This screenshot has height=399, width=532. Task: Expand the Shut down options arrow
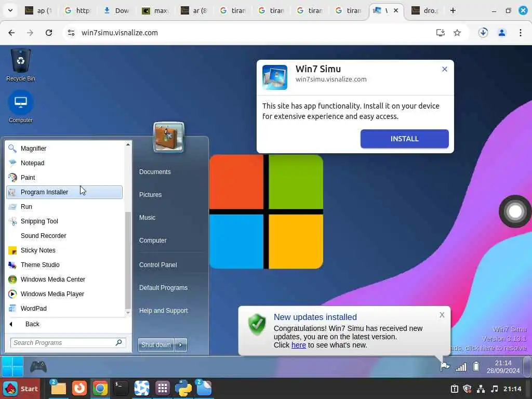click(x=180, y=345)
